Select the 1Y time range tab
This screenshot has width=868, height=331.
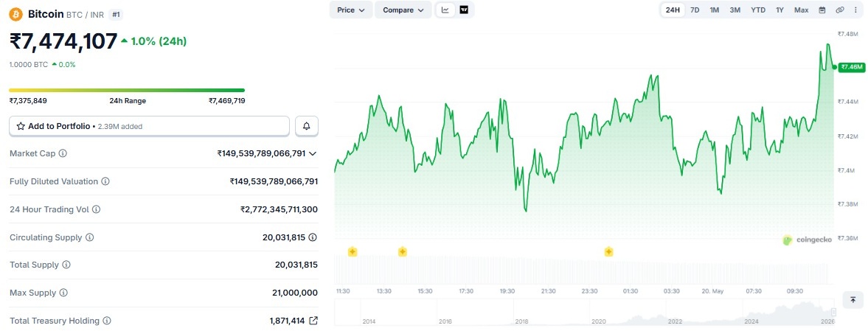tap(780, 10)
